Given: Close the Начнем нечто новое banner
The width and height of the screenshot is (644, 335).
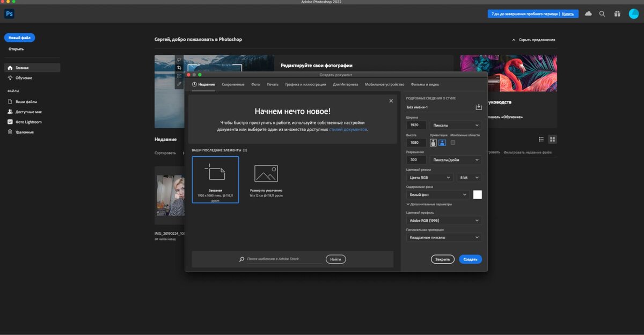Looking at the screenshot, I should coord(391,101).
